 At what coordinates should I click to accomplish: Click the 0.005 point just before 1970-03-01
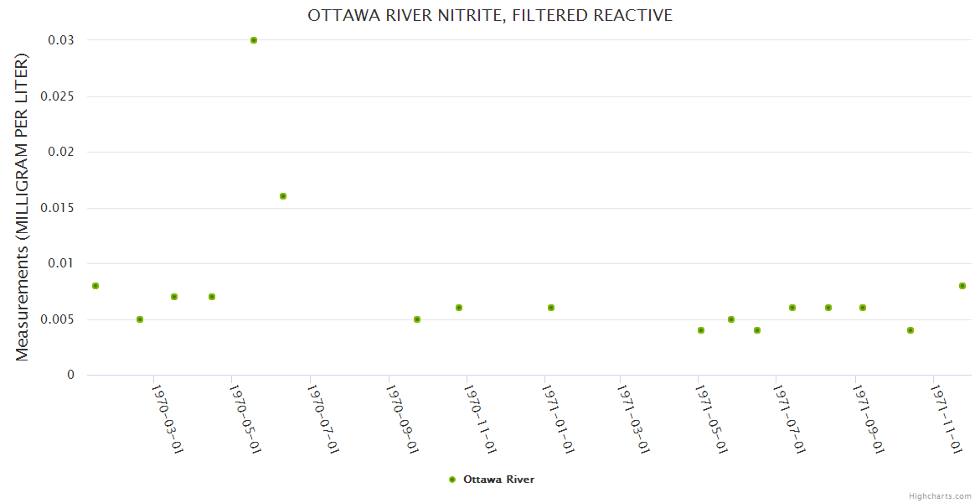click(x=140, y=319)
